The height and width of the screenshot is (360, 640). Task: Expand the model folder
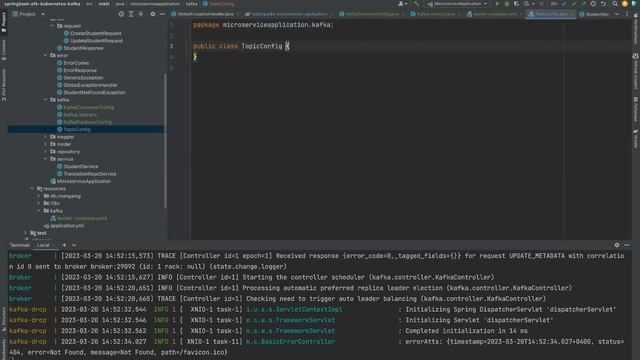(x=45, y=144)
